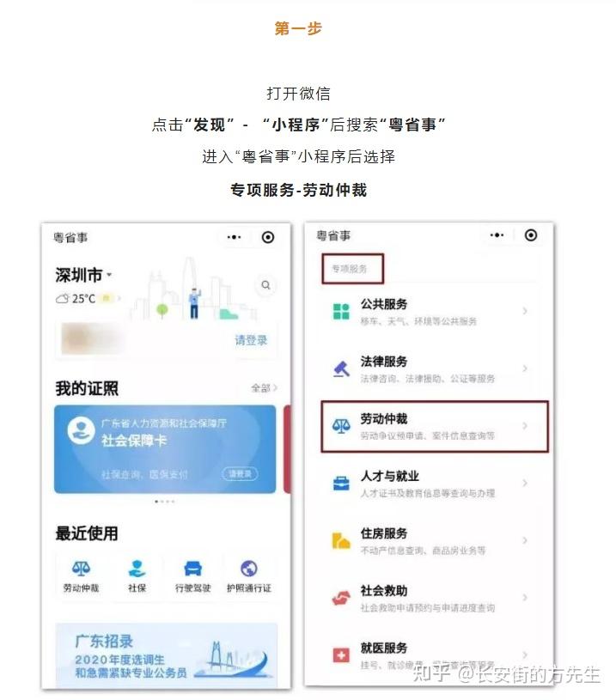This screenshot has width=616, height=700.
Task: Tap the three-dots menu in the left mini program
Action: point(234,237)
